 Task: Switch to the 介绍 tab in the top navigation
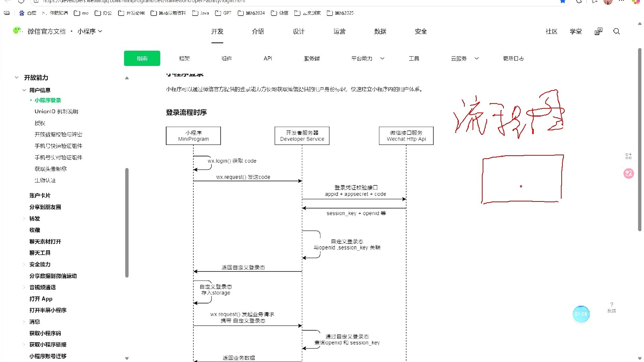pos(258,31)
